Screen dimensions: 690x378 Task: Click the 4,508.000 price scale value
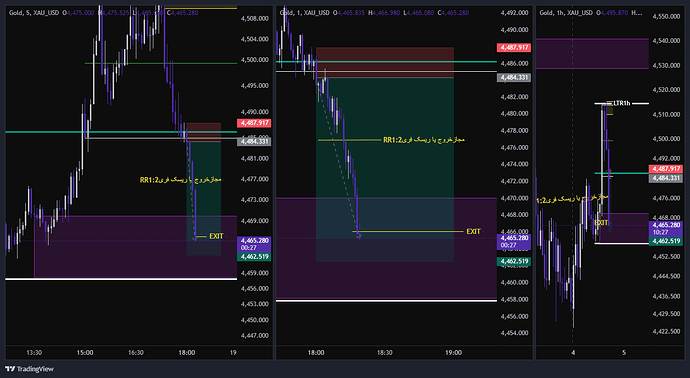[255, 18]
